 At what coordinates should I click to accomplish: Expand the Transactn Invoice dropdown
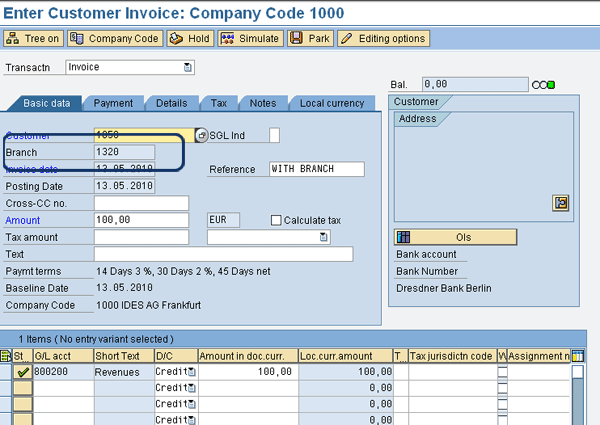point(187,68)
